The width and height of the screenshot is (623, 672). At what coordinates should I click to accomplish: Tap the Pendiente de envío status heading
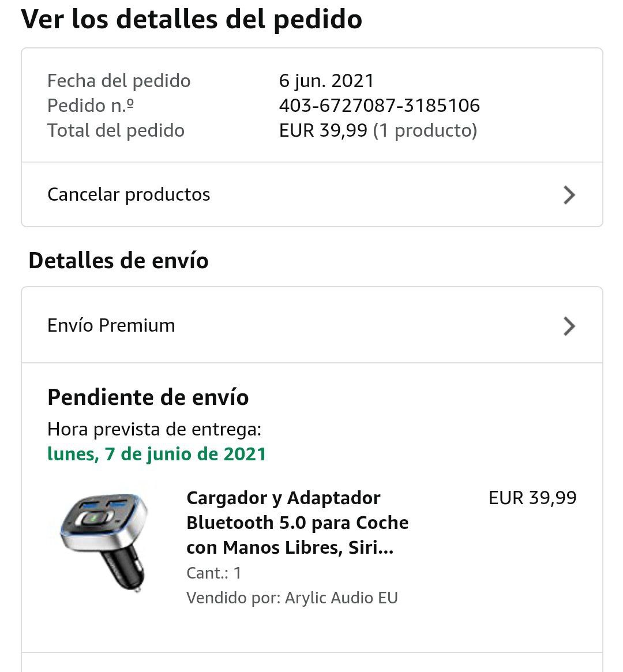click(148, 397)
